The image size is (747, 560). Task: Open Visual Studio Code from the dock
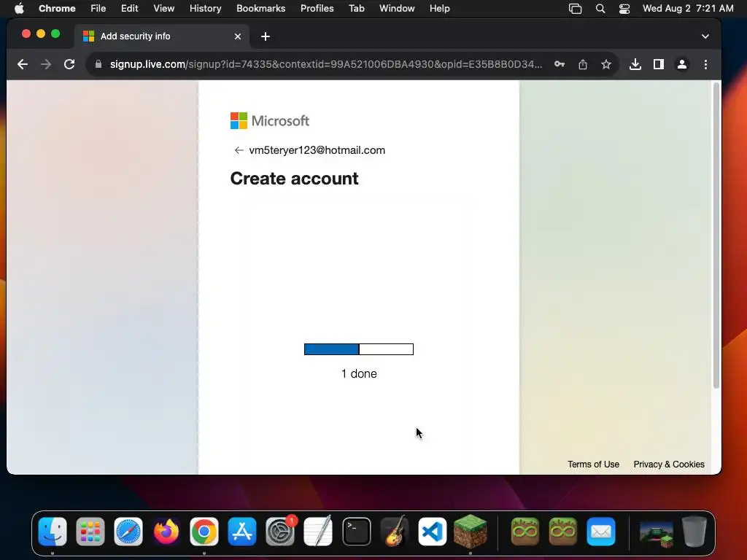[x=433, y=532]
